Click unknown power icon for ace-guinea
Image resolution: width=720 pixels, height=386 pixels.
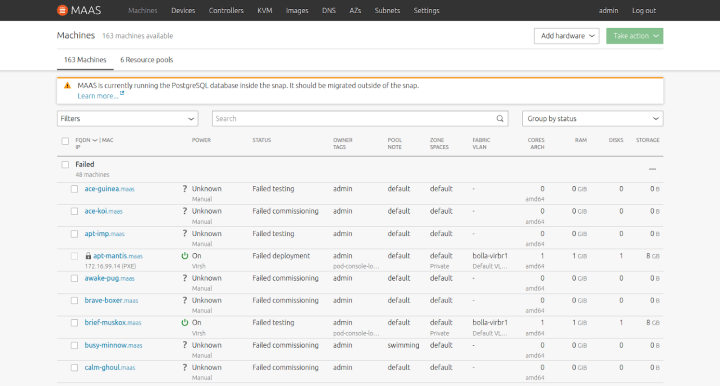point(185,189)
